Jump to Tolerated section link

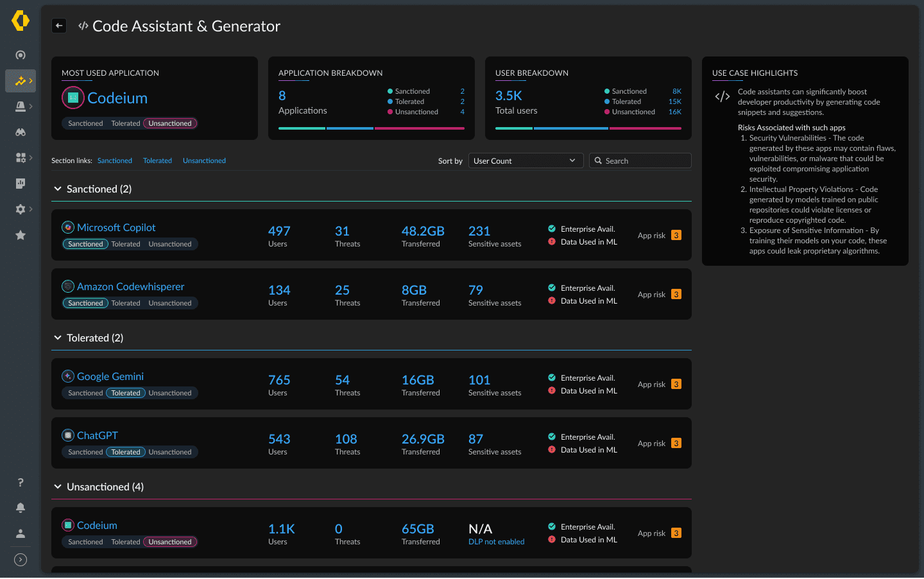click(x=157, y=160)
